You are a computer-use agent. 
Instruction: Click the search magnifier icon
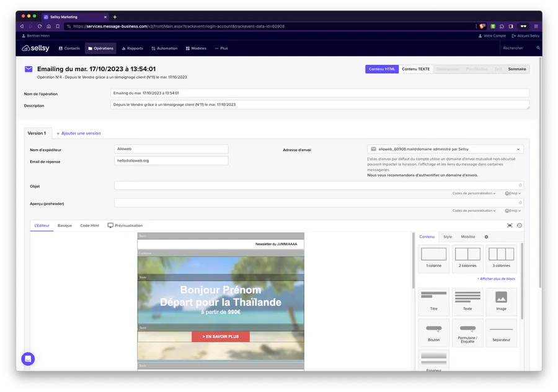538,48
